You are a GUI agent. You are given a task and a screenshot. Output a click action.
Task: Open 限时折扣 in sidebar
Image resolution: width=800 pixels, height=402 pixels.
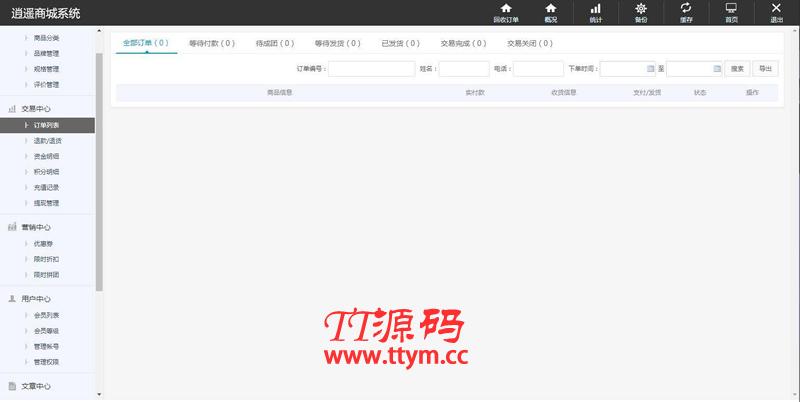tap(46, 259)
